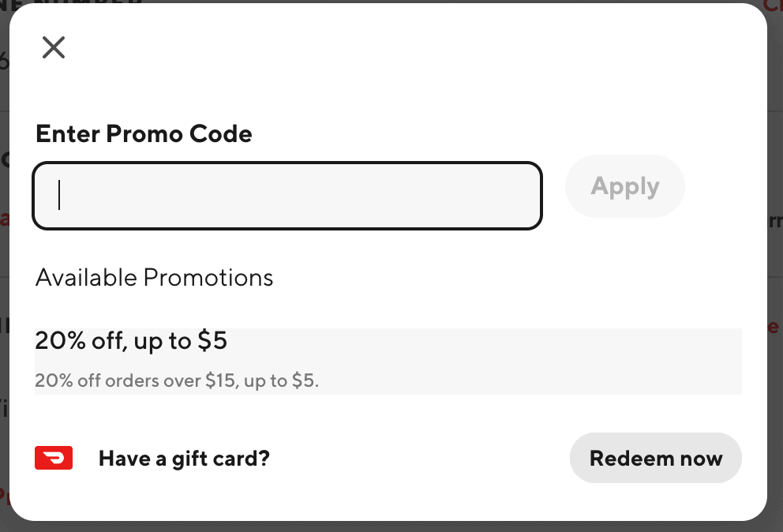Click the Apply button
783x532 pixels.
(x=624, y=185)
